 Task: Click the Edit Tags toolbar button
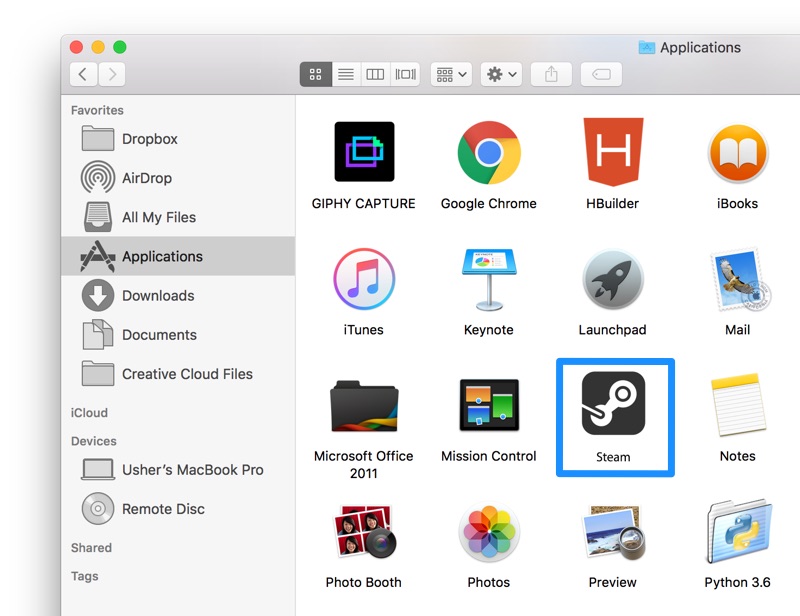pyautogui.click(x=601, y=75)
